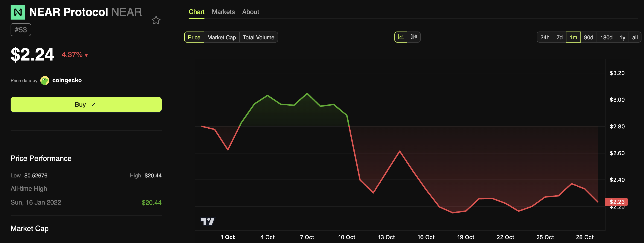644x243 pixels.
Task: Click the NEAR Protocol logo icon
Action: tap(18, 12)
